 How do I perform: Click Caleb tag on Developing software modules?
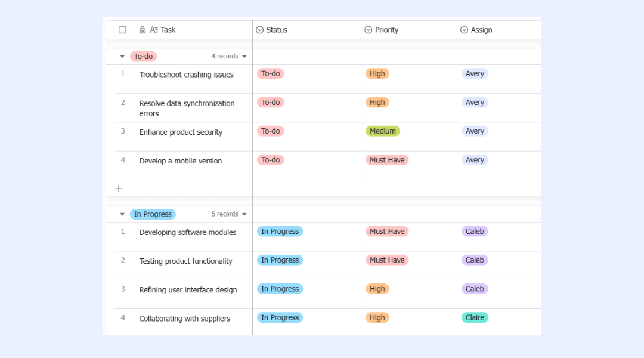coord(475,232)
